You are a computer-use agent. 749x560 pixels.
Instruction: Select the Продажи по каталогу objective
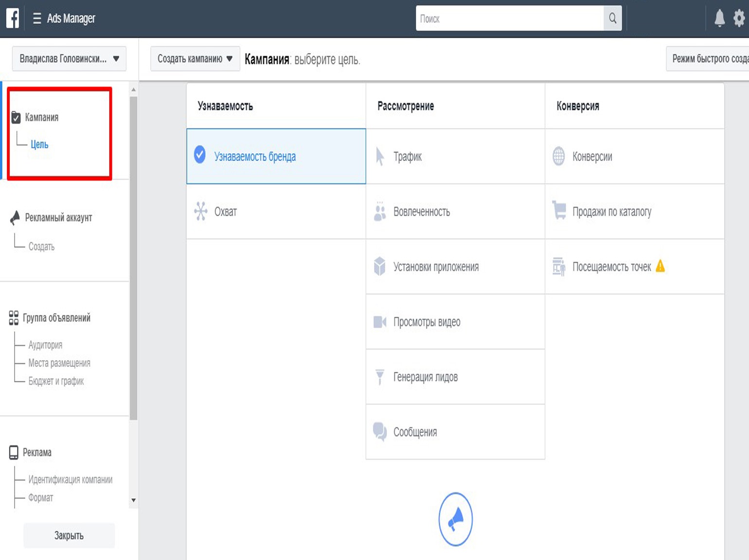click(x=611, y=212)
